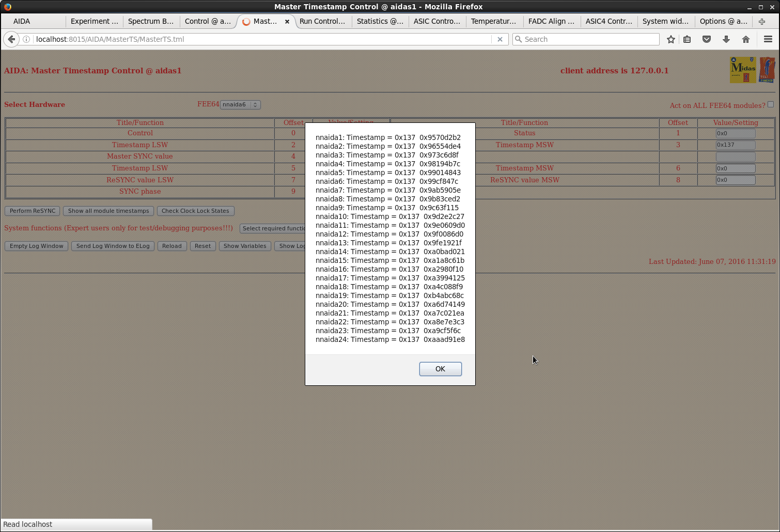Open the downloads arrow icon

[726, 39]
